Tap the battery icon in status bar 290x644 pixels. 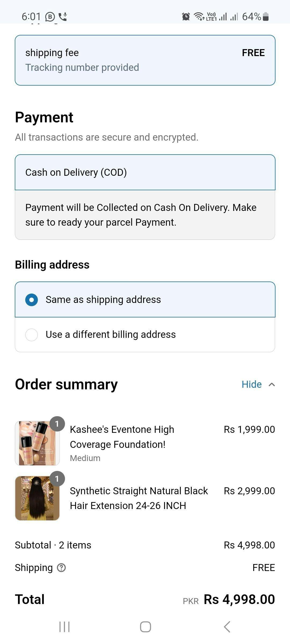(x=266, y=17)
